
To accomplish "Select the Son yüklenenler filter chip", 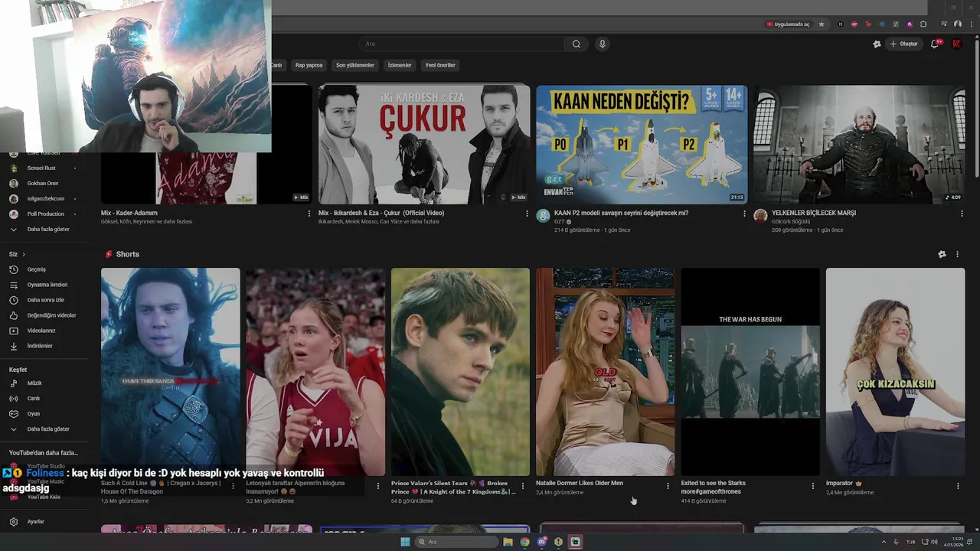I will click(355, 65).
